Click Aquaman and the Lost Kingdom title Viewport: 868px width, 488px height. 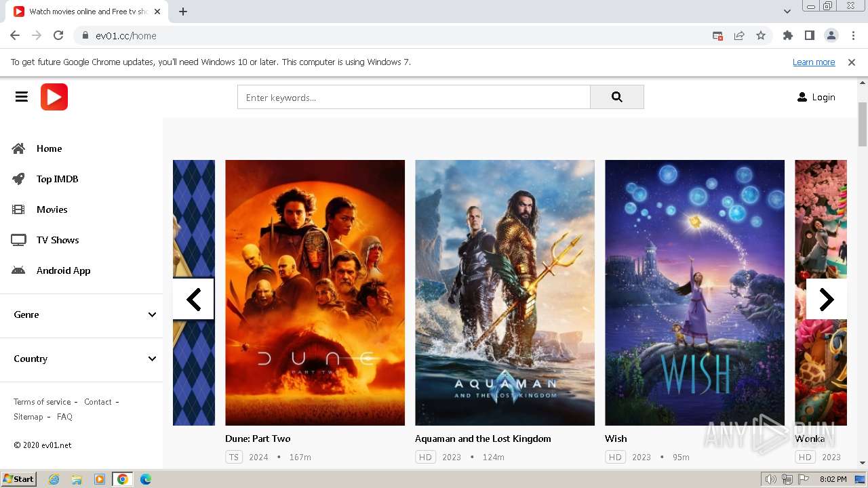point(483,439)
